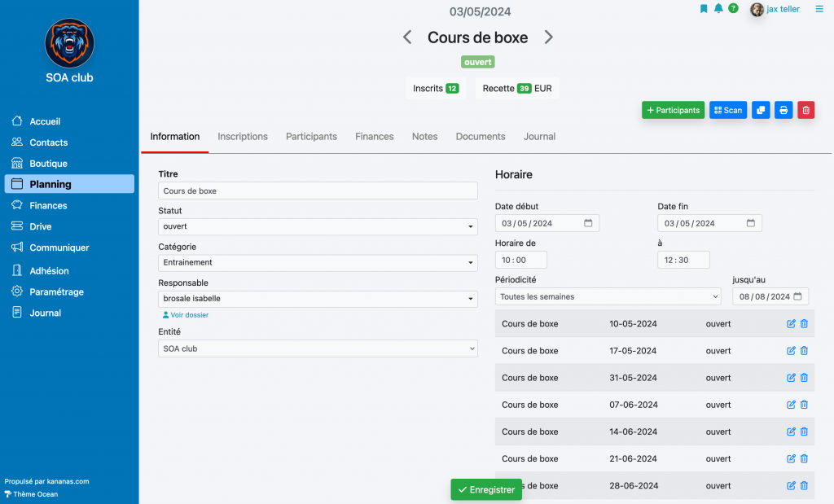Click the green Enregistrer button
Viewport: 834px width, 504px height.
[x=486, y=489]
